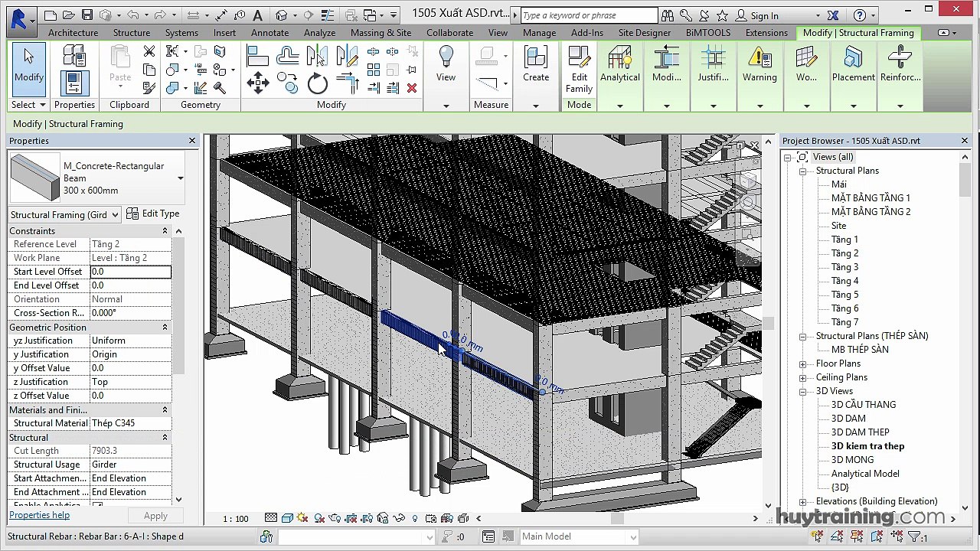Open Properties help link

click(40, 515)
